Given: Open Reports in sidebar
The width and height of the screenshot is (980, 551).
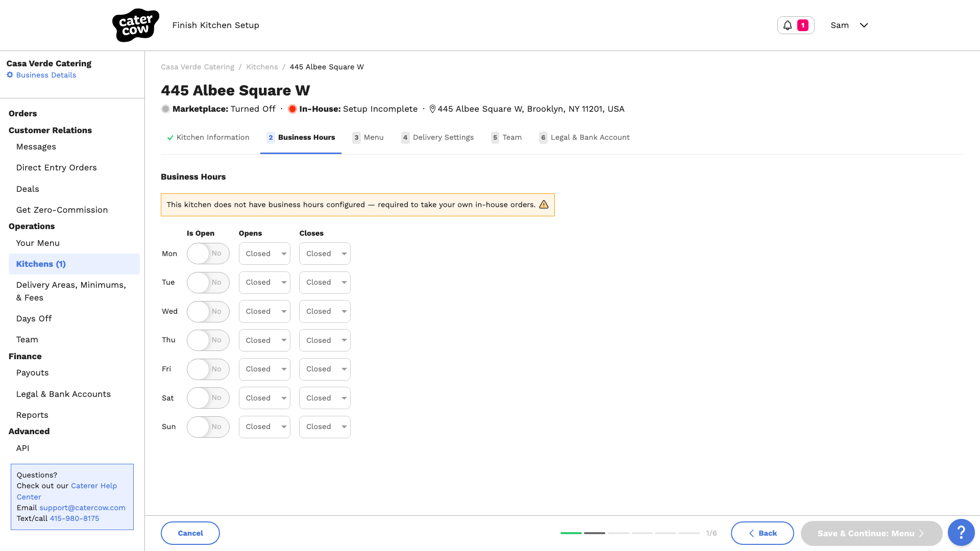Looking at the screenshot, I should pos(32,415).
